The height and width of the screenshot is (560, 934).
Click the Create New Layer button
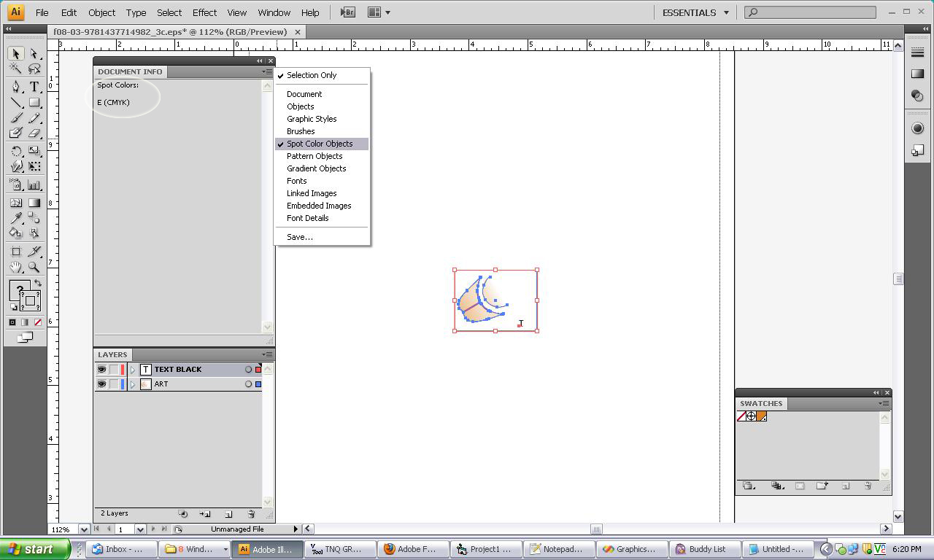(228, 514)
